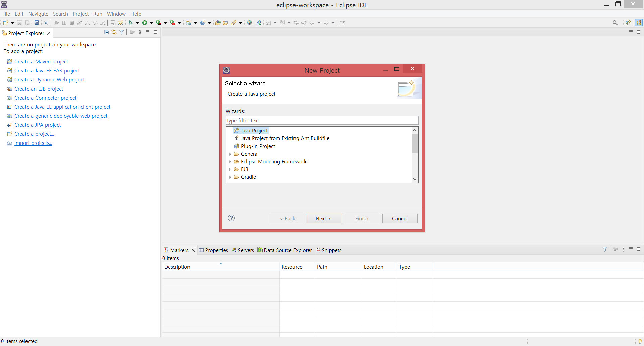Image resolution: width=644 pixels, height=346 pixels.
Task: Click the Debug bug icon
Action: (131, 23)
